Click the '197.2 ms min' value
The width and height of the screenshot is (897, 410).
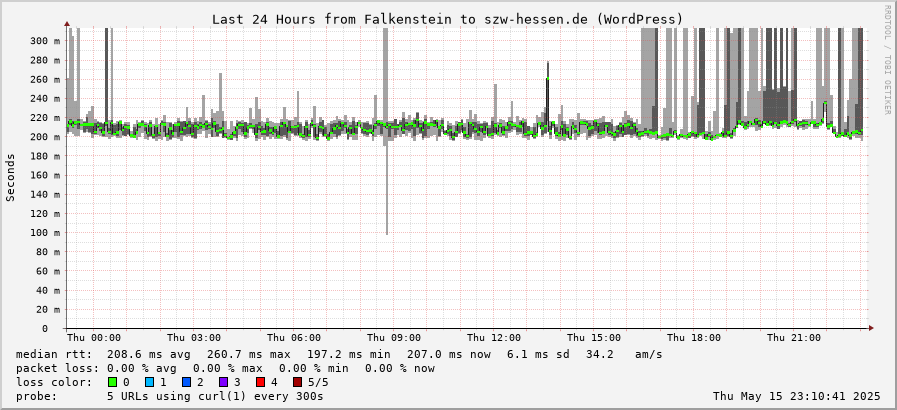coord(348,355)
